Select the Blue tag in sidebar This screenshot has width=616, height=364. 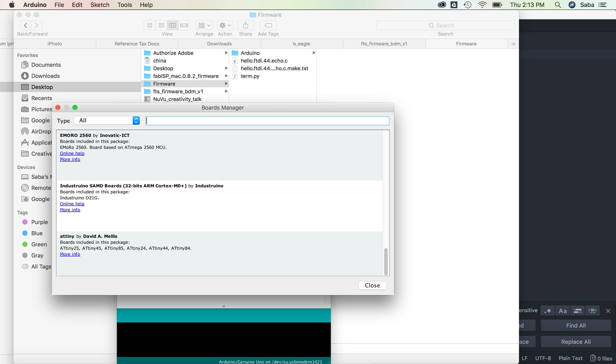[x=37, y=233]
